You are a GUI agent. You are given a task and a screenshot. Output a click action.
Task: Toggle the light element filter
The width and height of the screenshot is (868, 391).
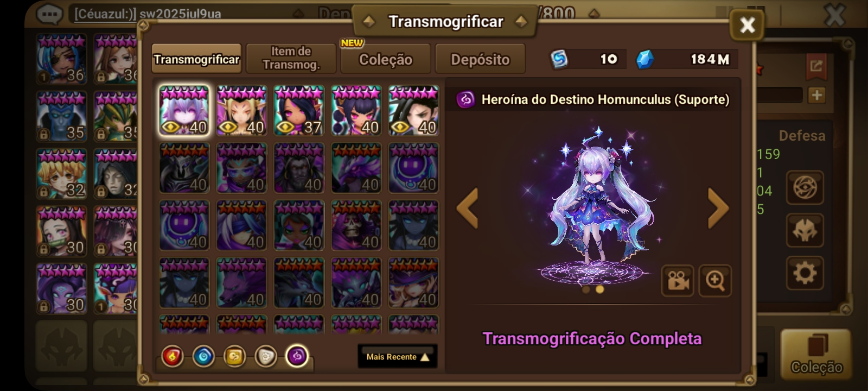pos(266,357)
